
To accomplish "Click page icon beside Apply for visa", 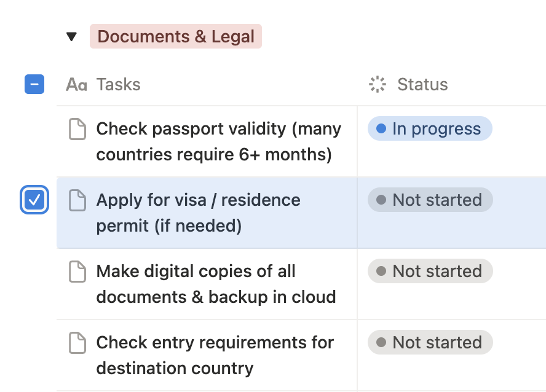I will pos(77,200).
